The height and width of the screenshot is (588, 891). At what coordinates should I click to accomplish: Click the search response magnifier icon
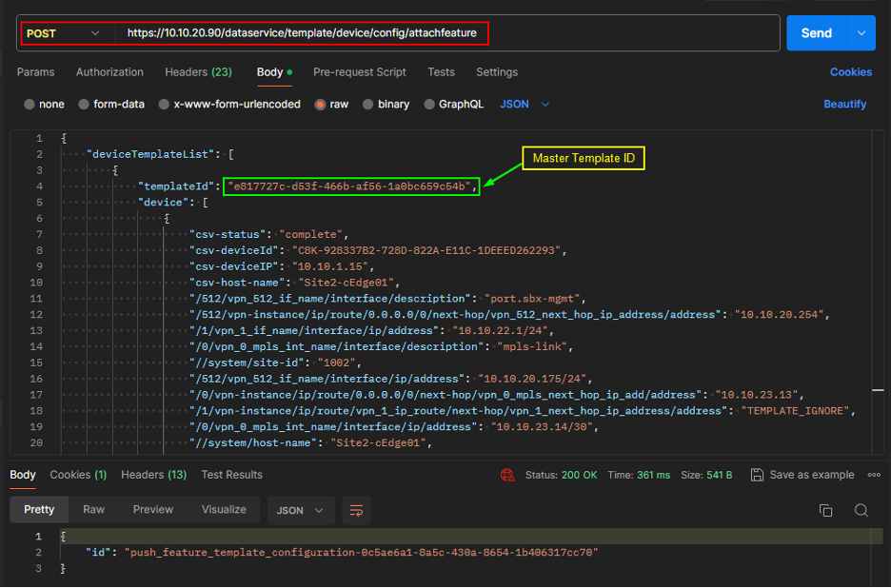pos(861,510)
